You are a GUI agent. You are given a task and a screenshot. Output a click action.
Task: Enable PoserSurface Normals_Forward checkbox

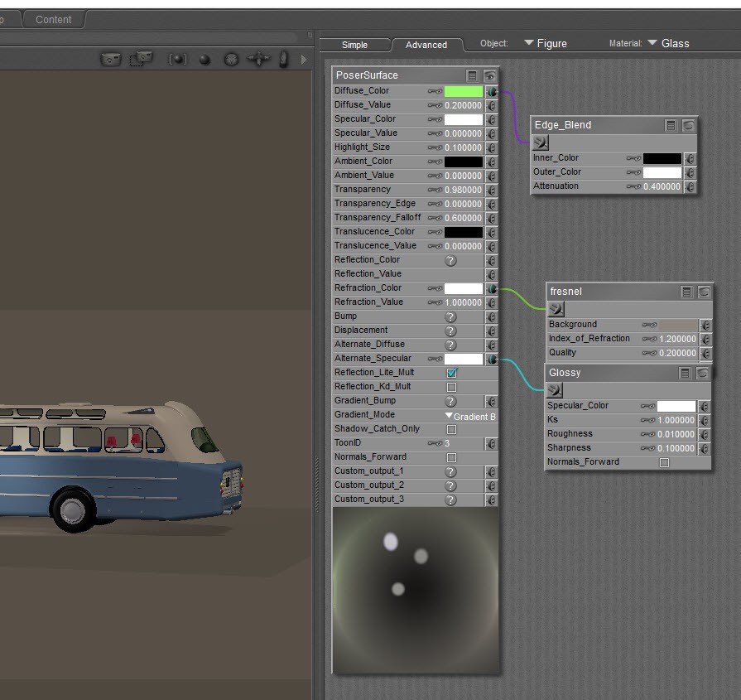point(452,458)
